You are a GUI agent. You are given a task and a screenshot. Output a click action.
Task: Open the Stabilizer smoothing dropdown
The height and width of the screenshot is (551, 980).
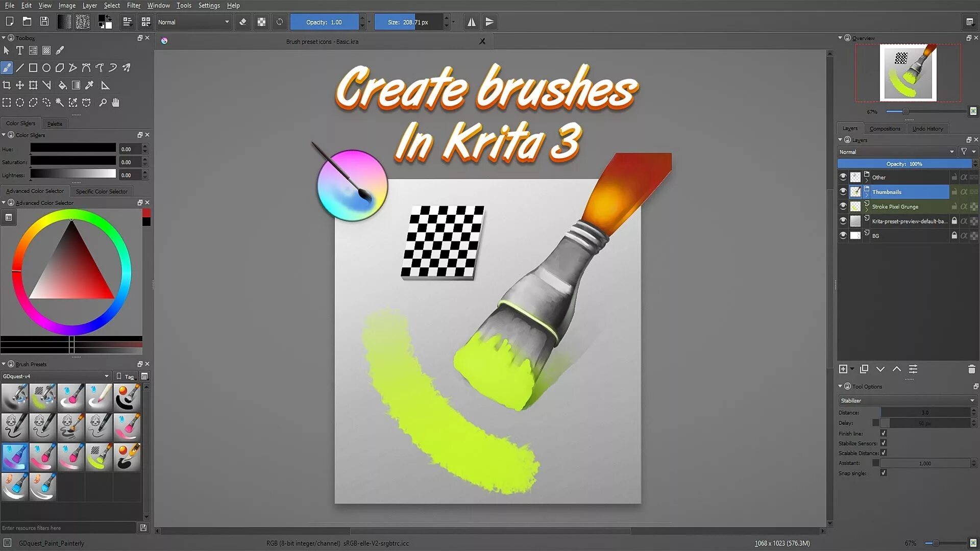(907, 400)
